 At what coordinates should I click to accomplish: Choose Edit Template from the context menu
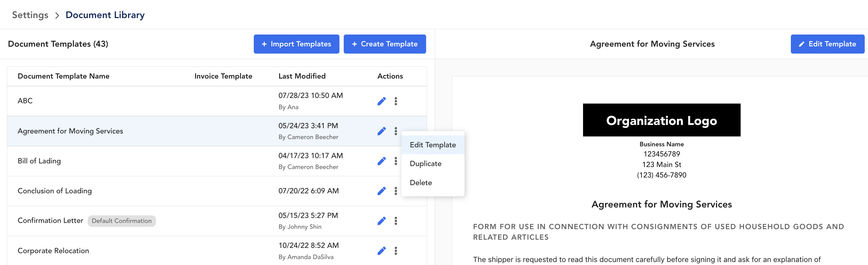click(x=433, y=145)
